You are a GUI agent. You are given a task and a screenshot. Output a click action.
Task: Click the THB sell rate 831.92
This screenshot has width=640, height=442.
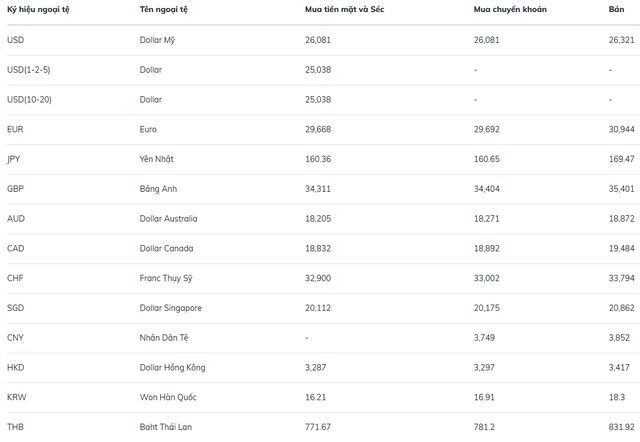tap(620, 427)
